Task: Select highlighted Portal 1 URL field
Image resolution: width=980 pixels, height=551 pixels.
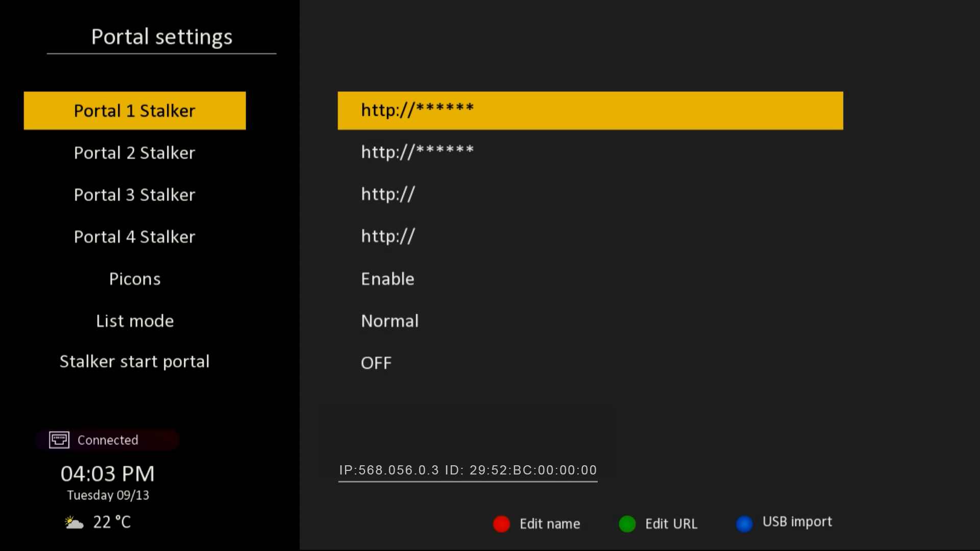Action: click(590, 111)
